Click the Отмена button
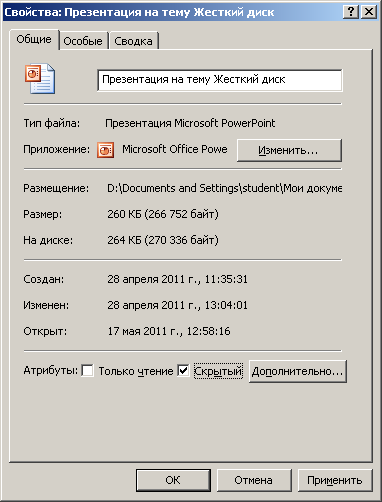This screenshot has height=502, width=382. (x=254, y=480)
